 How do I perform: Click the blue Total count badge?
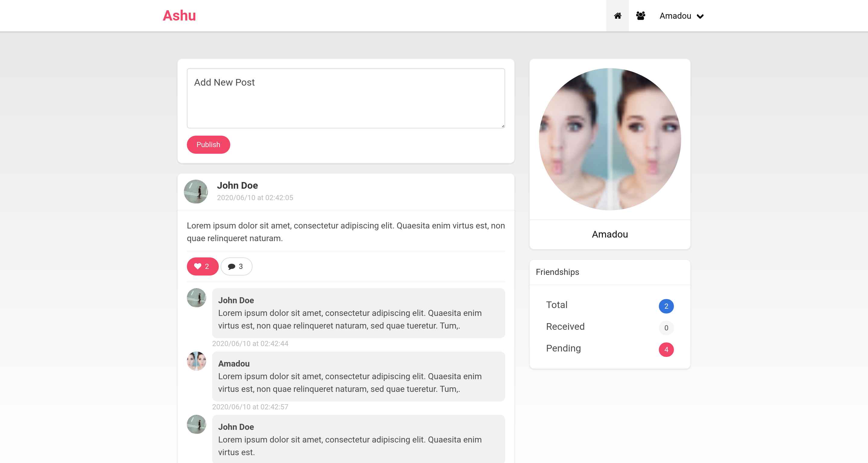666,306
